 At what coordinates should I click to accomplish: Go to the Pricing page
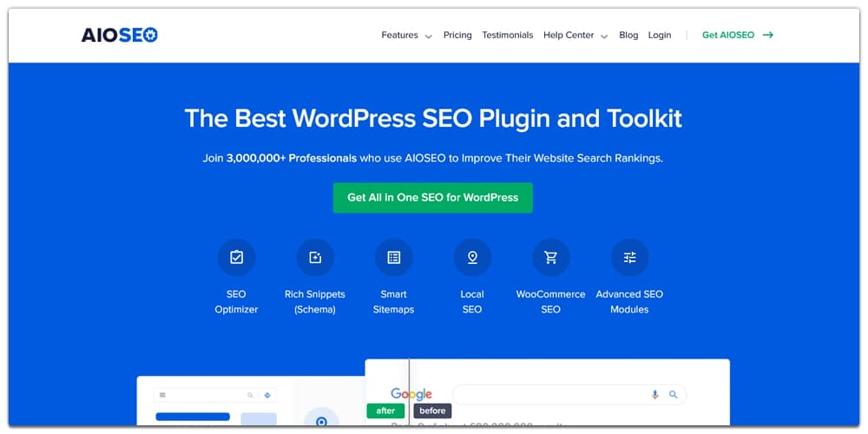pos(457,35)
